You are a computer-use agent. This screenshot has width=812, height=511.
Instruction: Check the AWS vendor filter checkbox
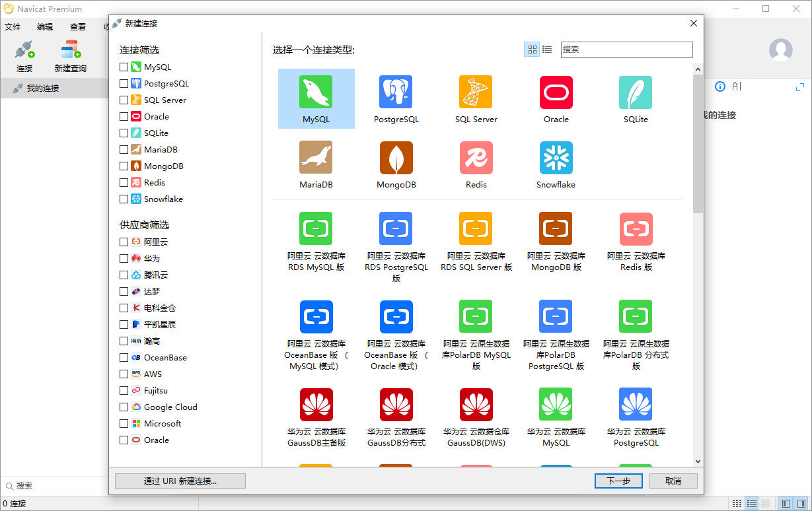[x=122, y=374]
